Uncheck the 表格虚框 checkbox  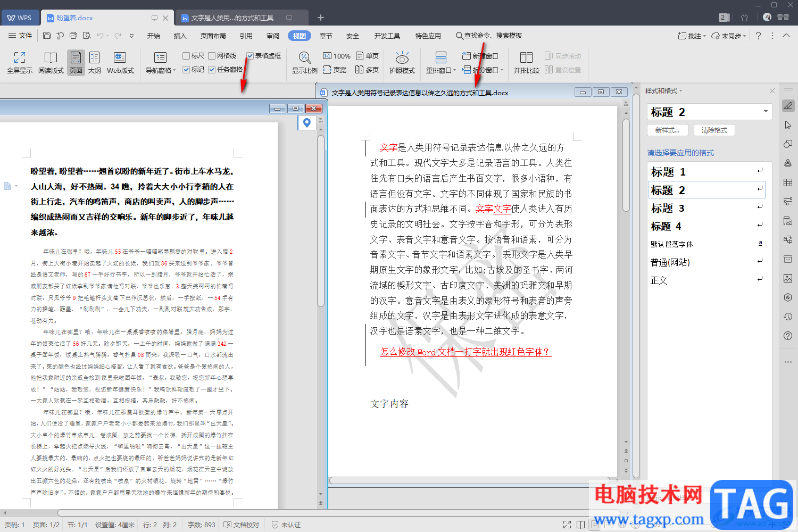click(x=250, y=56)
